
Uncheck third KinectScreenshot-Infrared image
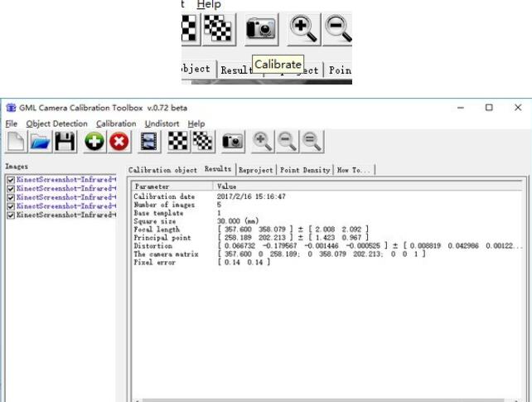(11, 197)
